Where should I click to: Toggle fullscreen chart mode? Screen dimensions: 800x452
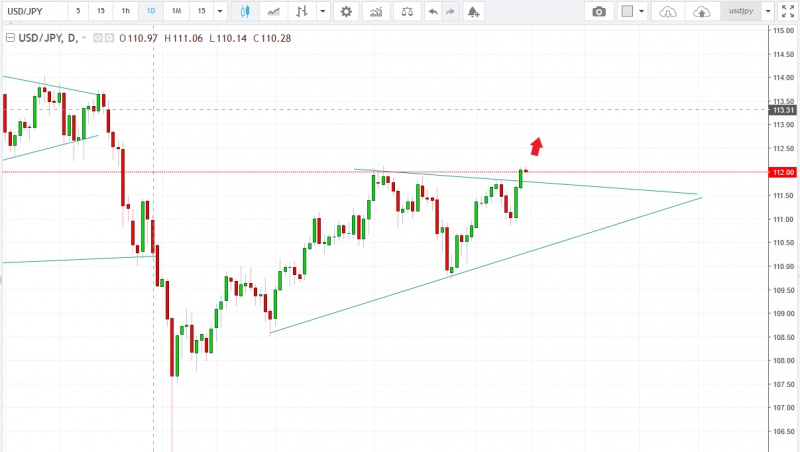pyautogui.click(x=788, y=12)
